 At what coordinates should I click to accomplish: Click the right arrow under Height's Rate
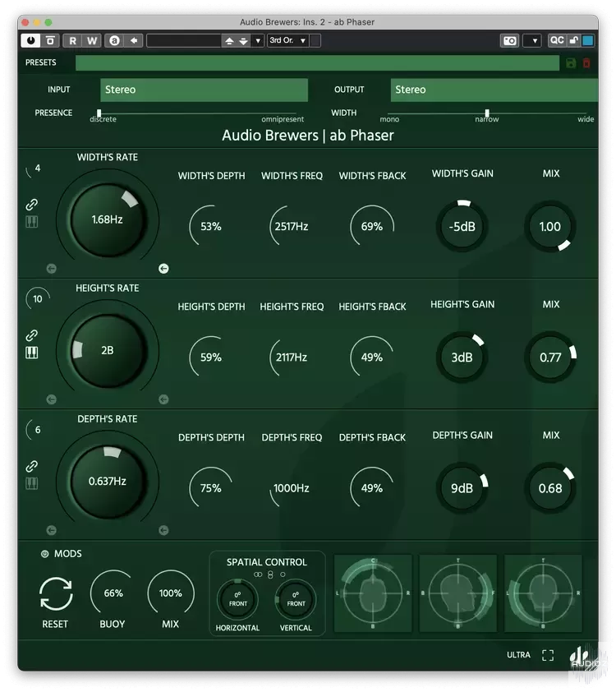tap(163, 400)
